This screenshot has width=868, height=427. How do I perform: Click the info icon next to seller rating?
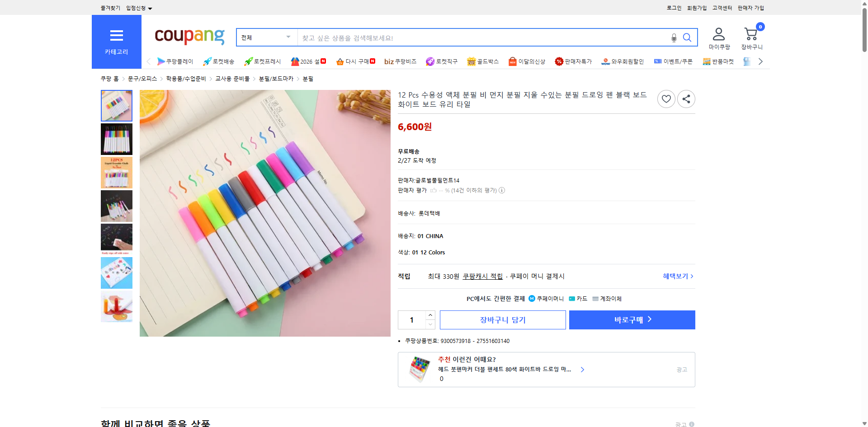(x=502, y=190)
